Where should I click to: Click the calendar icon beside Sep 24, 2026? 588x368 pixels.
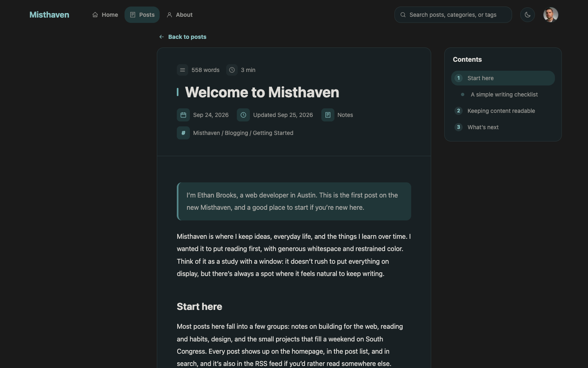coord(183,115)
